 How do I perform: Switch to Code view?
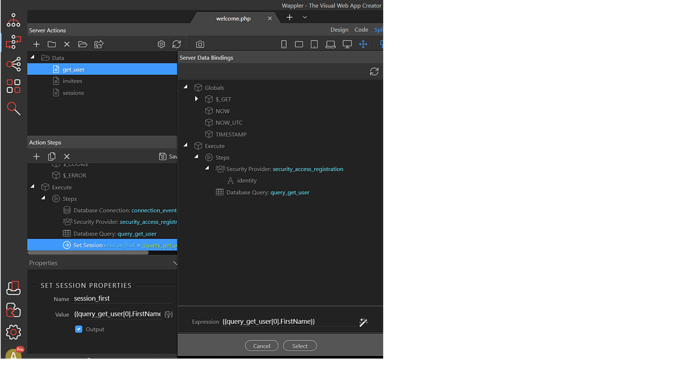click(361, 30)
